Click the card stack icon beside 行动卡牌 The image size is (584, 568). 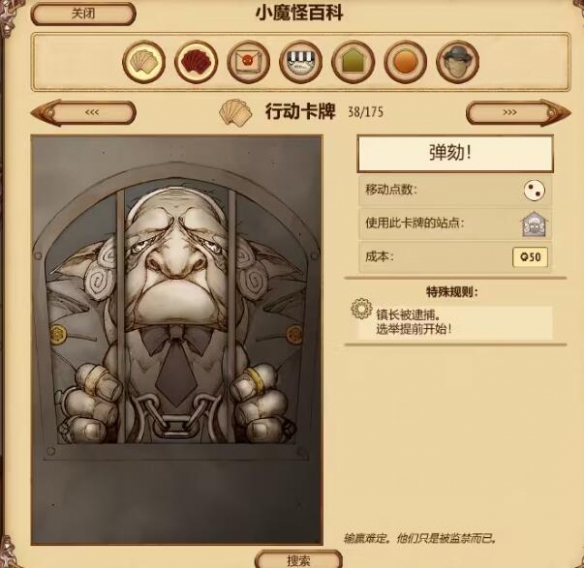[x=235, y=112]
